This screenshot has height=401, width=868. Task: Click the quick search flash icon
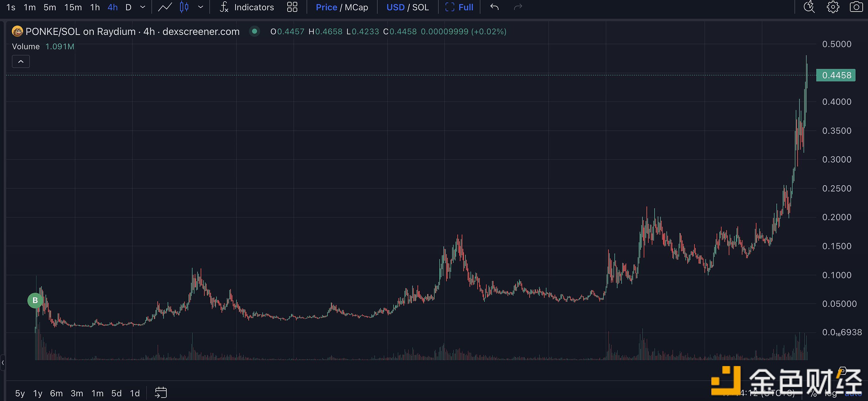[809, 7]
